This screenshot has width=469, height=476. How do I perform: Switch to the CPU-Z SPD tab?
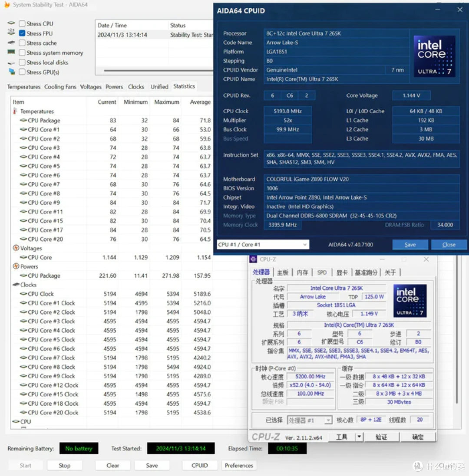click(x=322, y=272)
